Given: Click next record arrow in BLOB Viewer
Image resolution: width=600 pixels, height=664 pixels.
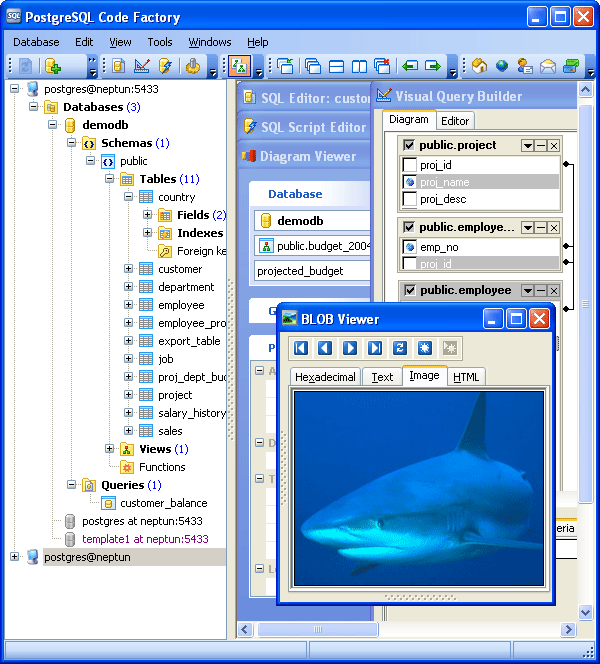Looking at the screenshot, I should (350, 348).
